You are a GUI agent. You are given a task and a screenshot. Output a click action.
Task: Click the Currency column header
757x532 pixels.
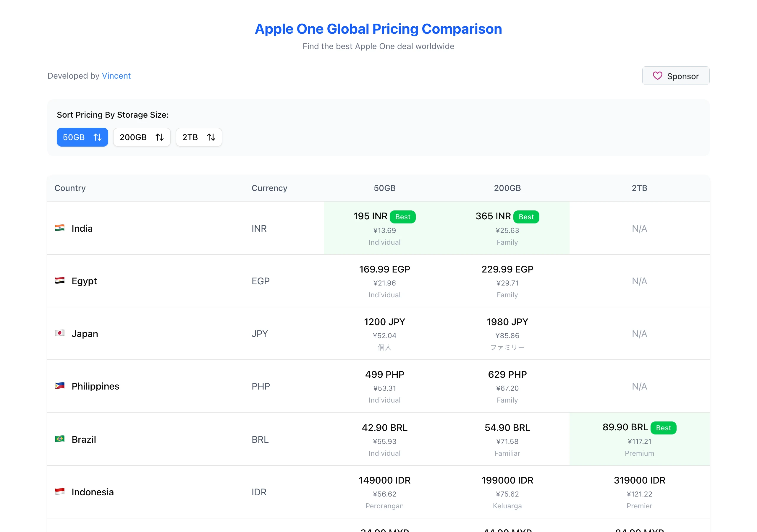[x=269, y=188]
